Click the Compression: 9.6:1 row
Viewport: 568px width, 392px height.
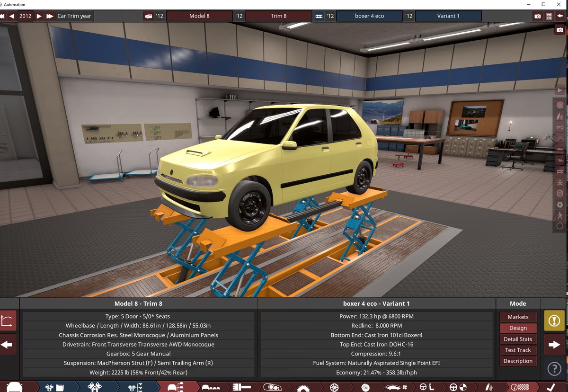pyautogui.click(x=376, y=354)
